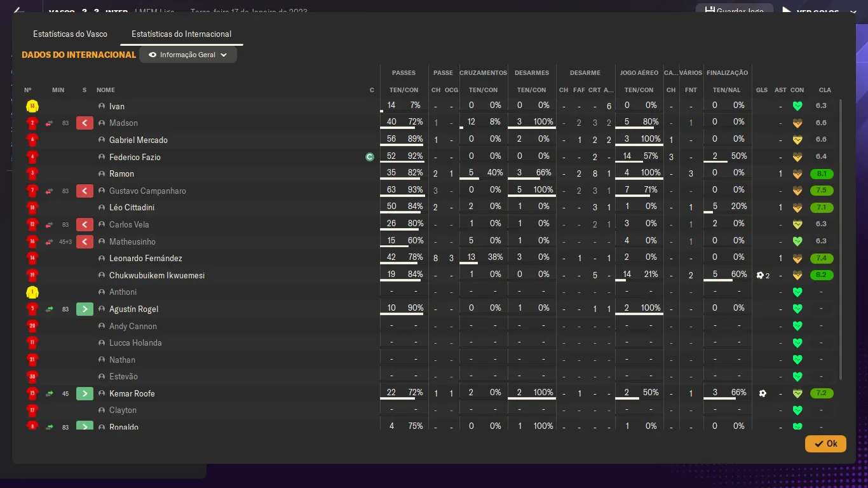Click the back arrow in top bar
The height and width of the screenshot is (488, 868).
click(19, 11)
